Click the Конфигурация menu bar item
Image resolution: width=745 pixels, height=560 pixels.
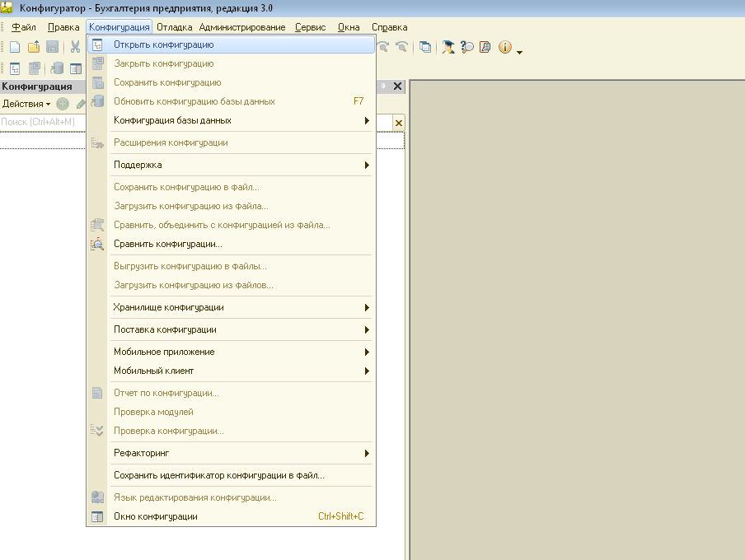click(119, 27)
